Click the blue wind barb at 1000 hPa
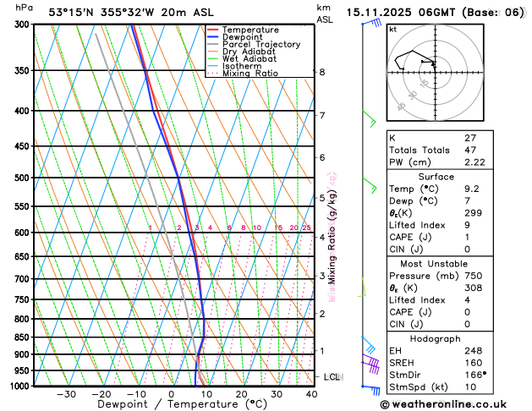Screen dimensions: 532x411 click(371, 391)
